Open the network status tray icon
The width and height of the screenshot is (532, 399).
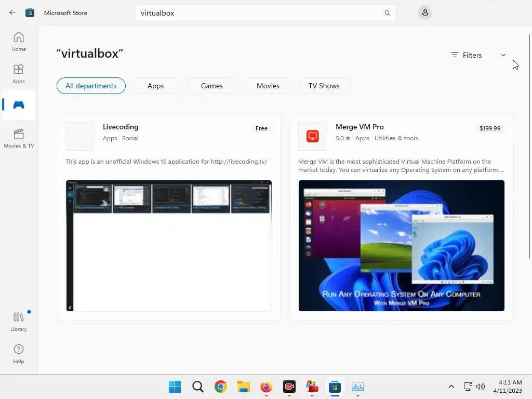[468, 387]
